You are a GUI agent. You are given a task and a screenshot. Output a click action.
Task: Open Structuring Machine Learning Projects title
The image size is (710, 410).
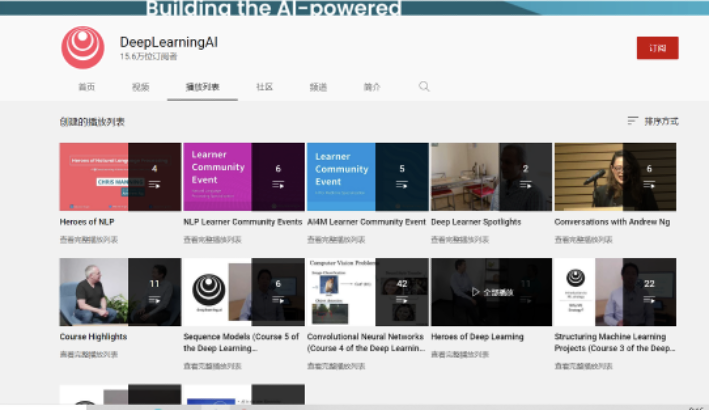coord(614,342)
